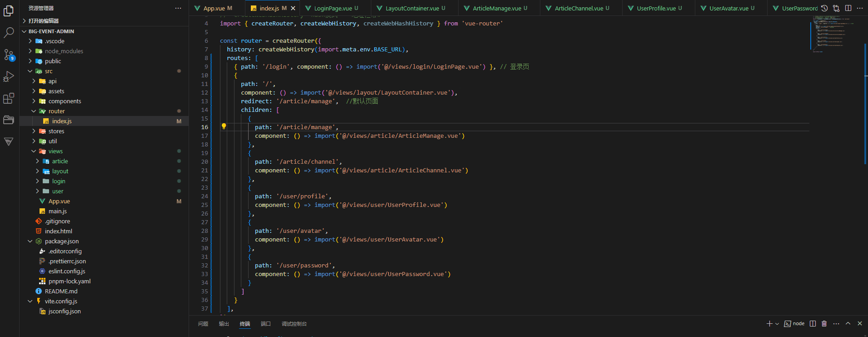Open index.html in the file tree
The height and width of the screenshot is (337, 868).
104,231
